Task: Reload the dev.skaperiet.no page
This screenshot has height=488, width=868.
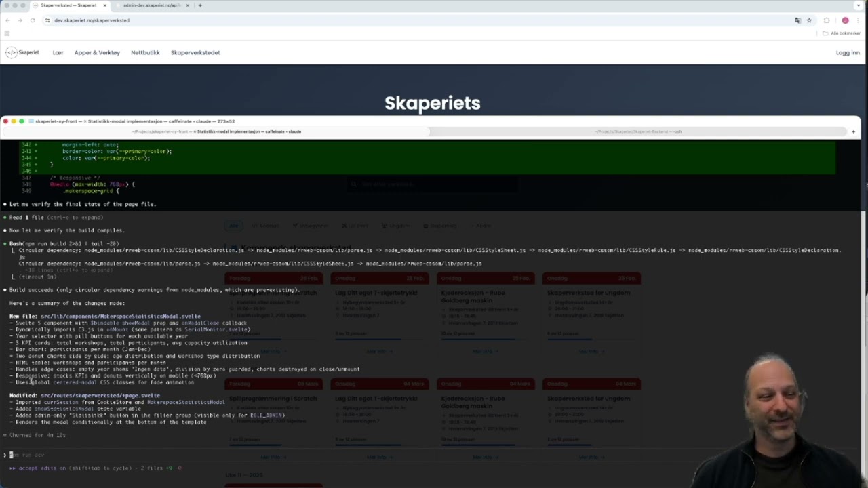Action: 32,20
